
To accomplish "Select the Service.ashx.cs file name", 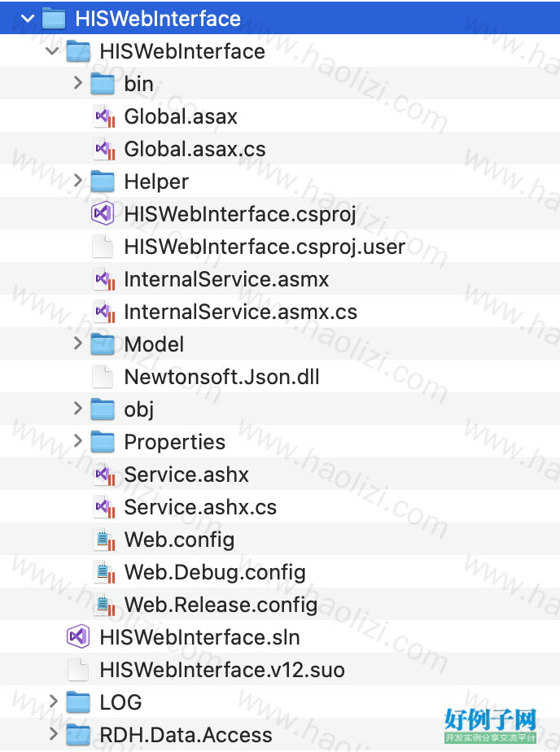I will click(x=200, y=507).
